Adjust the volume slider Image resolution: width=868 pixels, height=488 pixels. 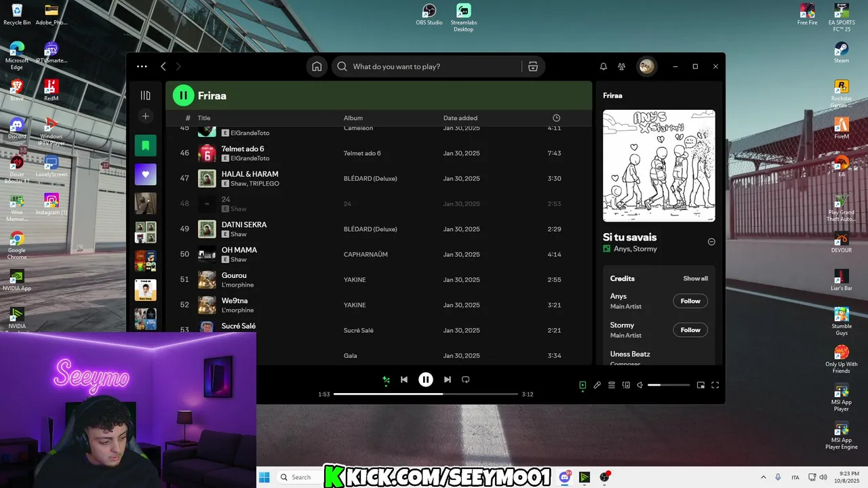[669, 385]
